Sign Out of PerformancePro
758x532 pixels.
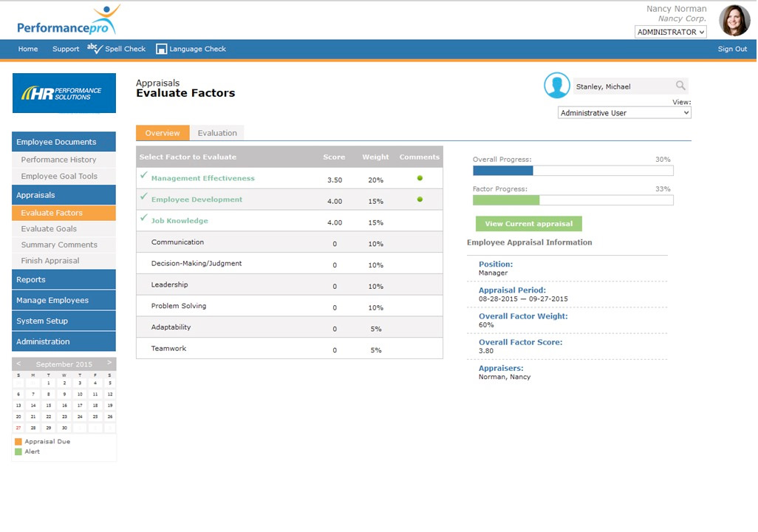click(x=731, y=49)
